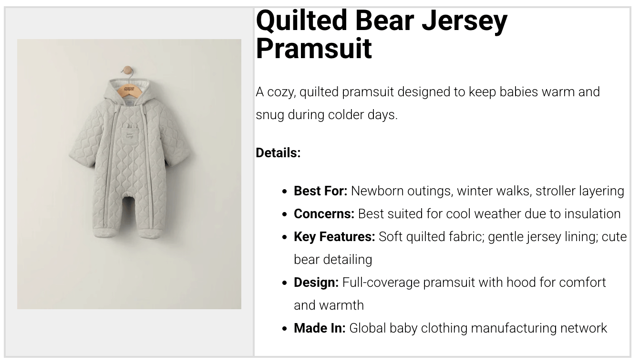Click the Best For: label

(x=320, y=191)
